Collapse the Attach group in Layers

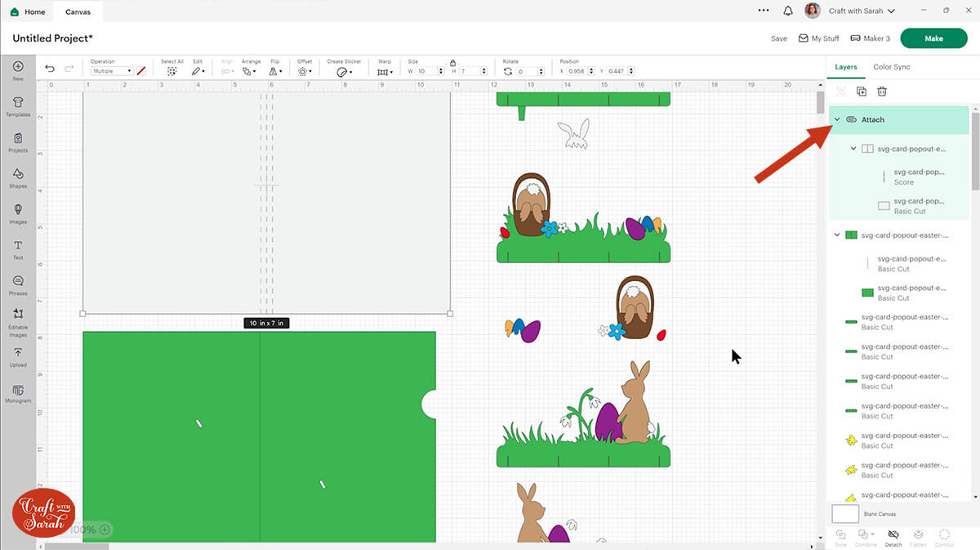click(836, 119)
